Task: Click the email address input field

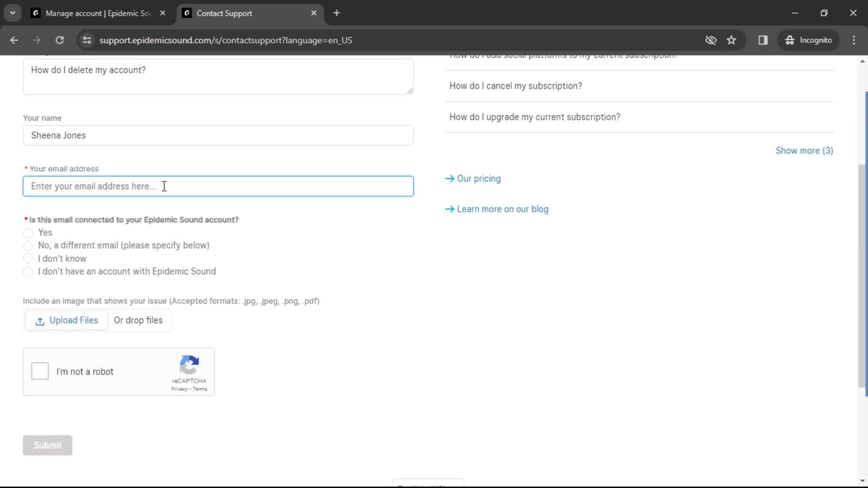Action: [x=217, y=185]
